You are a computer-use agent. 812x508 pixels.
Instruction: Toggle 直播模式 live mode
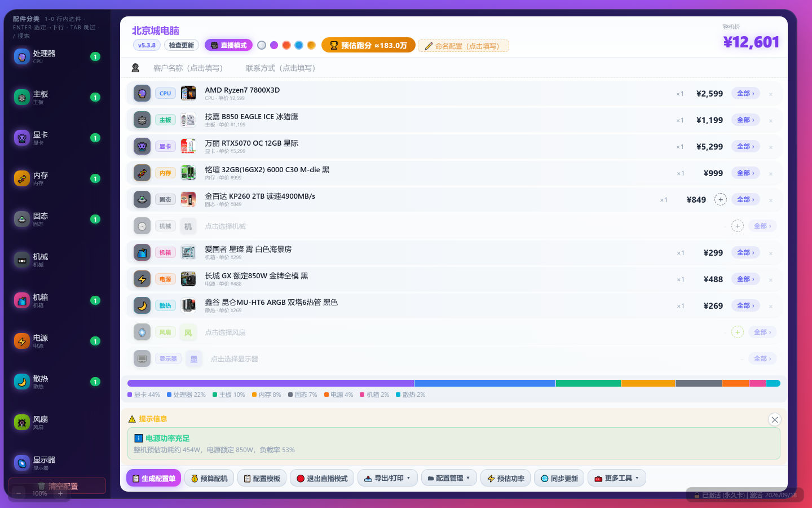(x=228, y=45)
